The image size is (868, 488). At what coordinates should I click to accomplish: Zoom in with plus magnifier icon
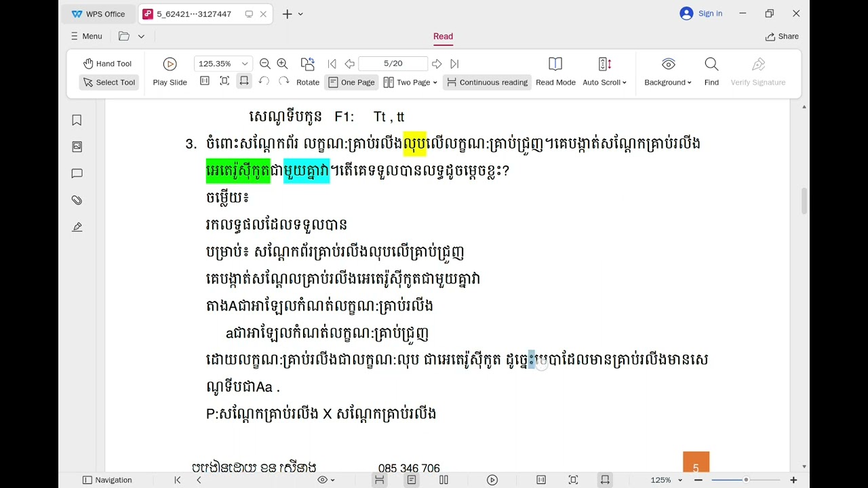pyautogui.click(x=282, y=64)
